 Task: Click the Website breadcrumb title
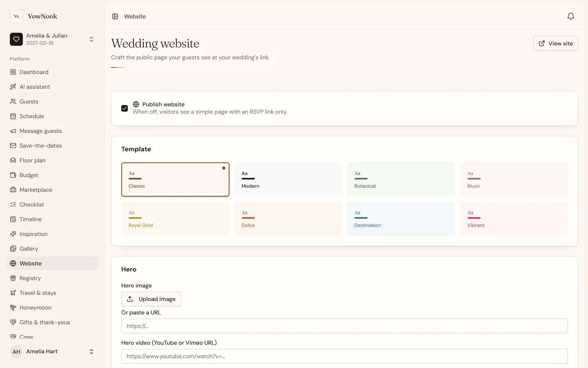coord(135,16)
